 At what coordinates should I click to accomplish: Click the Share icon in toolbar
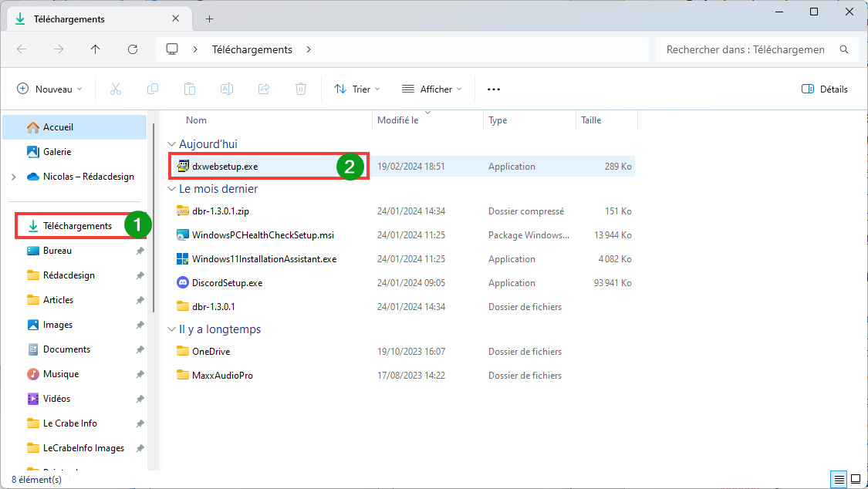[x=264, y=89]
